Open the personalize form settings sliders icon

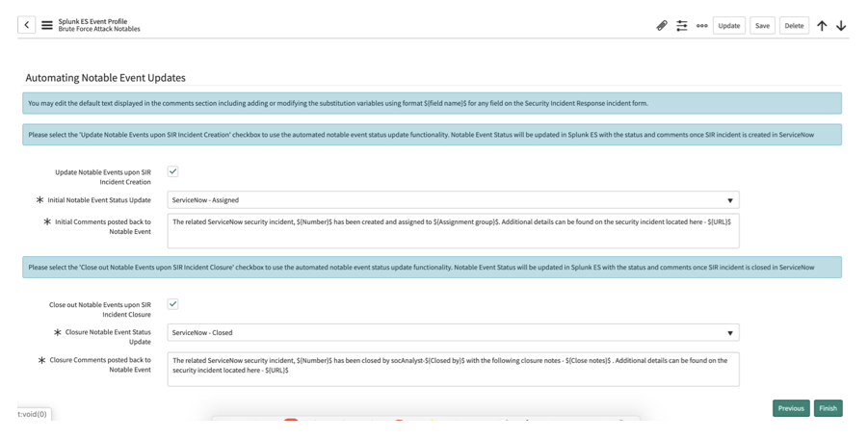pyautogui.click(x=681, y=25)
